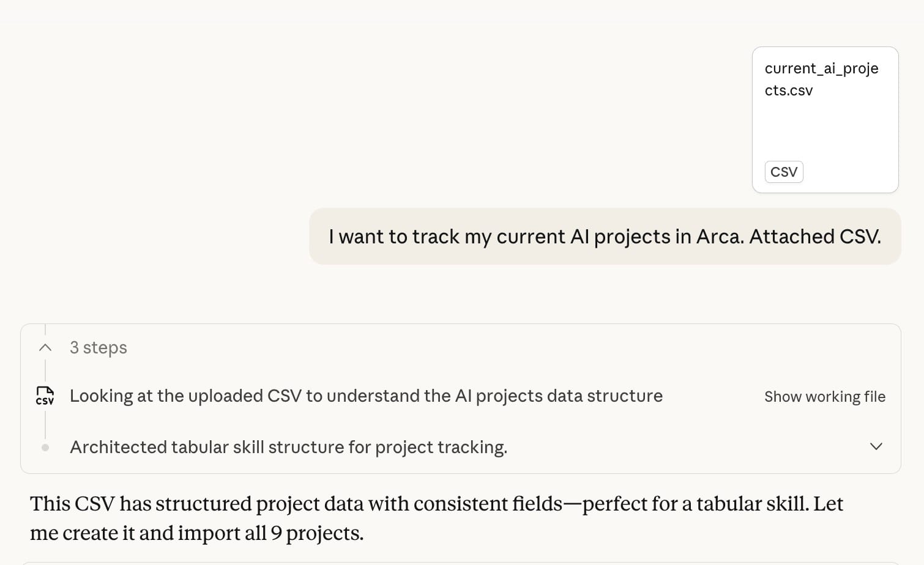
Task: Click the bullet dot beside the Architected step
Action: coord(45,448)
